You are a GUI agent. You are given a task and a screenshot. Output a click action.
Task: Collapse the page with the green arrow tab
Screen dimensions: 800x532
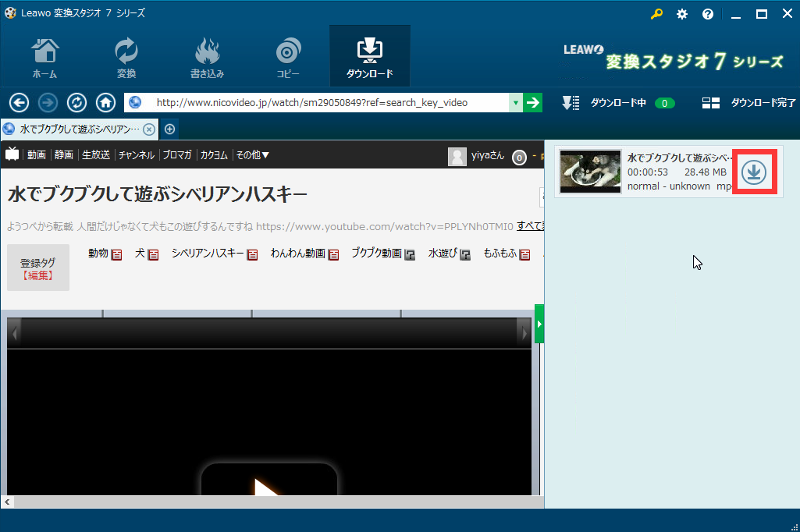539,325
